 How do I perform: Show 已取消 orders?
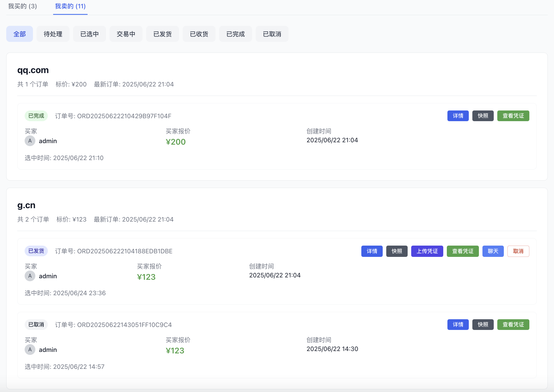click(x=272, y=34)
